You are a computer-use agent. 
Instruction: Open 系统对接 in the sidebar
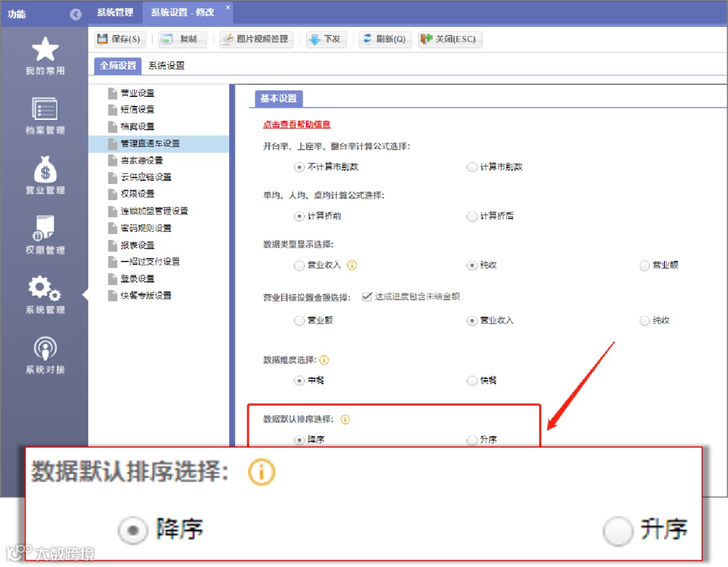click(45, 355)
